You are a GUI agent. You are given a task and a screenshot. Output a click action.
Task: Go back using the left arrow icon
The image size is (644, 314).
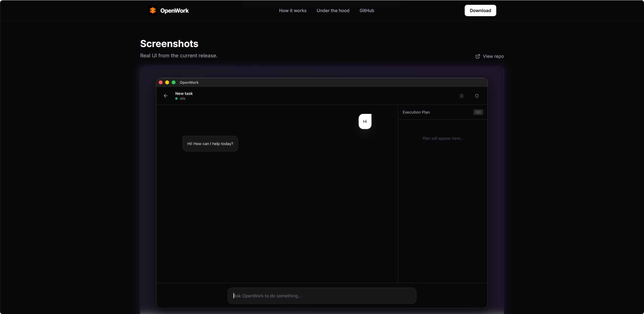tap(166, 96)
